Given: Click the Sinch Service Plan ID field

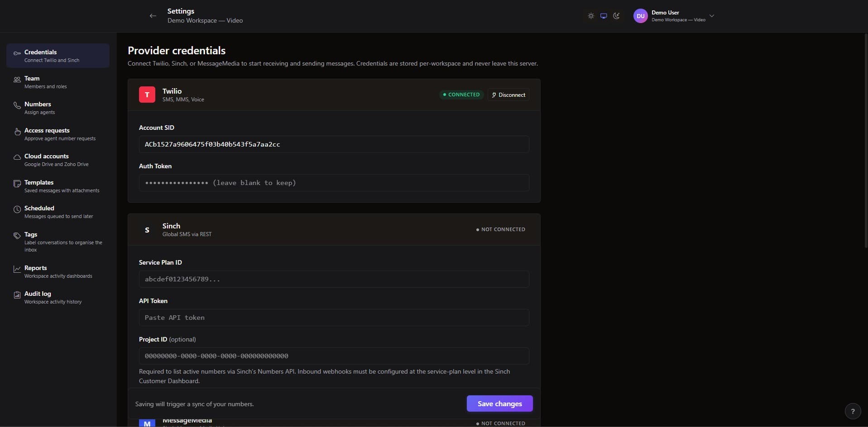Looking at the screenshot, I should point(334,279).
